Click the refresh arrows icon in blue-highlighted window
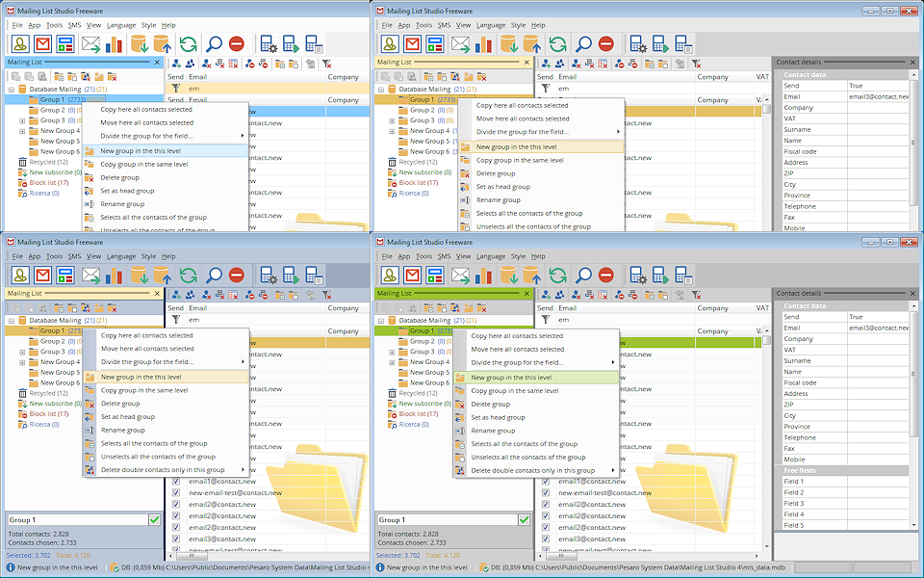This screenshot has height=578, width=924. [x=188, y=44]
